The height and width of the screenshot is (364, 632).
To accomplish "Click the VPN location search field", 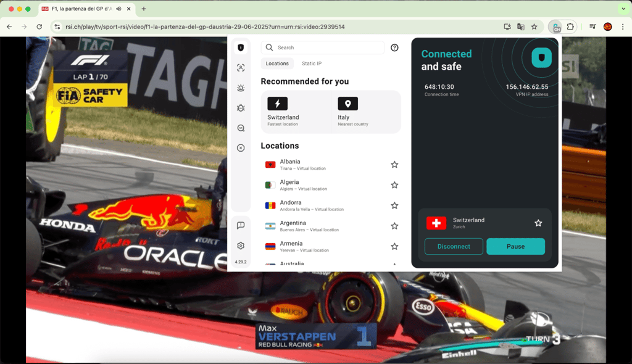I will click(322, 48).
